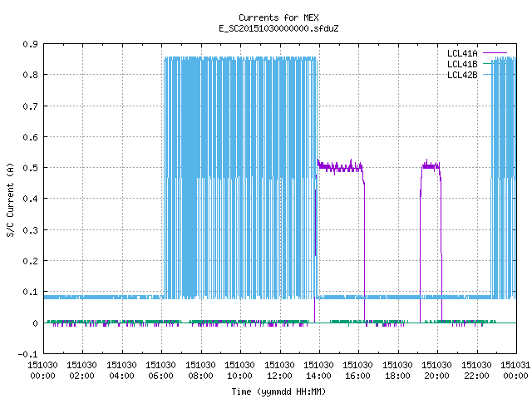Click the 151031 00:00 x-axis tick label

pos(515,371)
